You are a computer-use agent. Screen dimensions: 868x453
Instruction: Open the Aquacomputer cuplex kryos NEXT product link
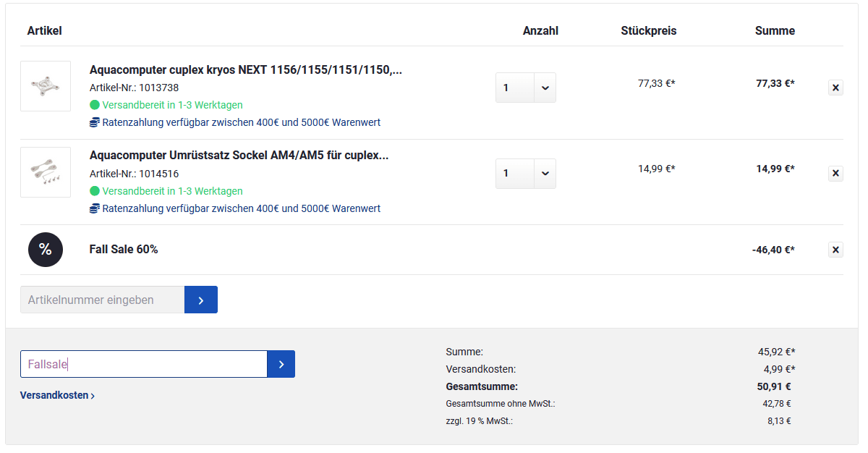[x=246, y=70]
